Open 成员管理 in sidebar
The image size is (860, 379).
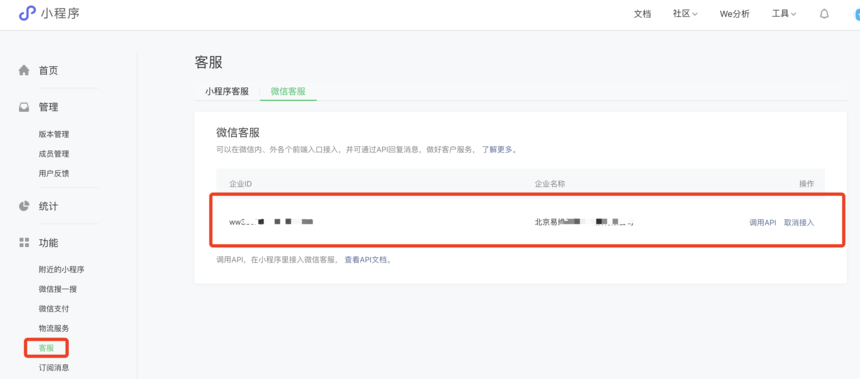coord(54,154)
